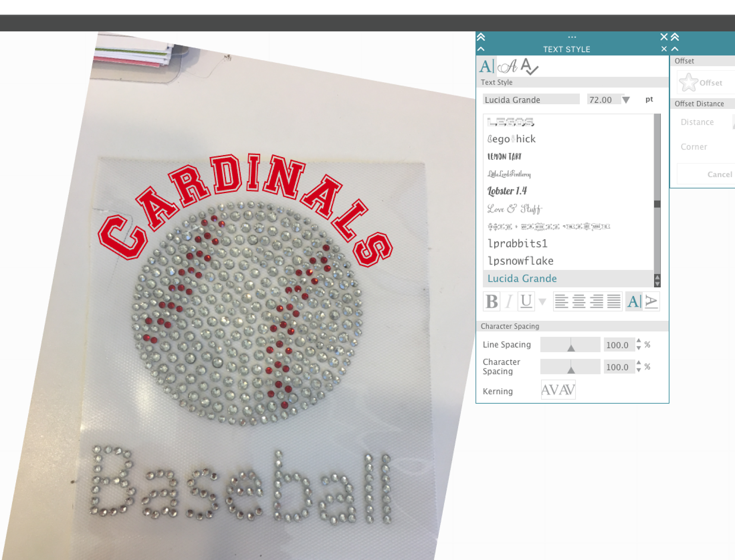
Task: Select the lpsnowflake font
Action: (x=520, y=261)
